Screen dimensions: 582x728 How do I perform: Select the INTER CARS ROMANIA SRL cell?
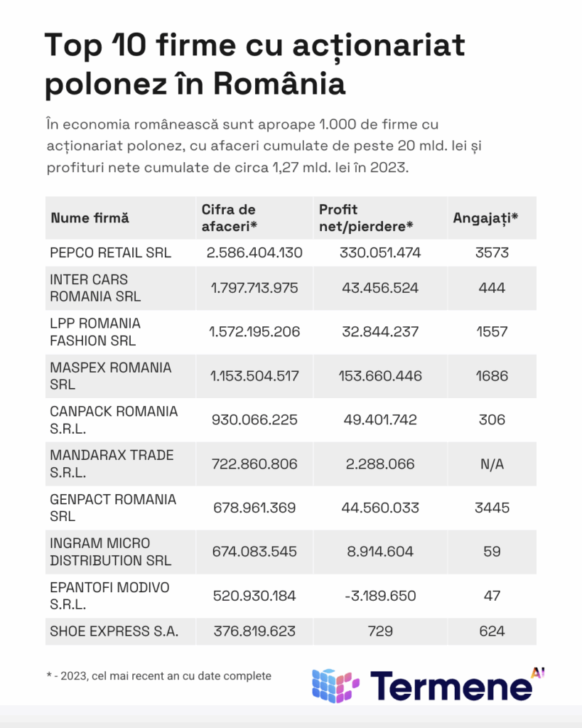(x=95, y=288)
